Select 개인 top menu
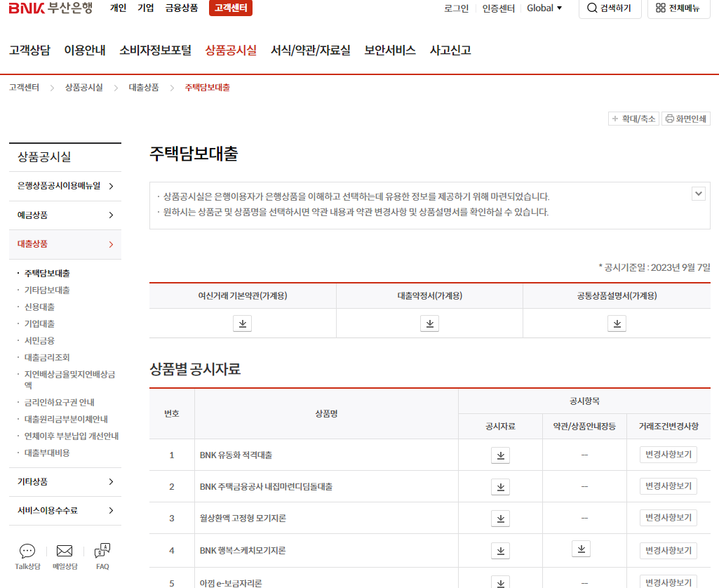The width and height of the screenshot is (719, 588). click(x=118, y=8)
